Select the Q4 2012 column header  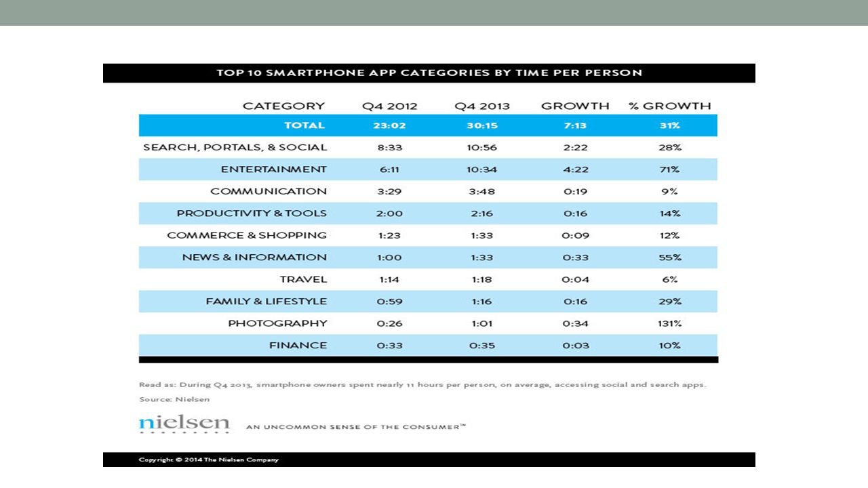click(390, 106)
